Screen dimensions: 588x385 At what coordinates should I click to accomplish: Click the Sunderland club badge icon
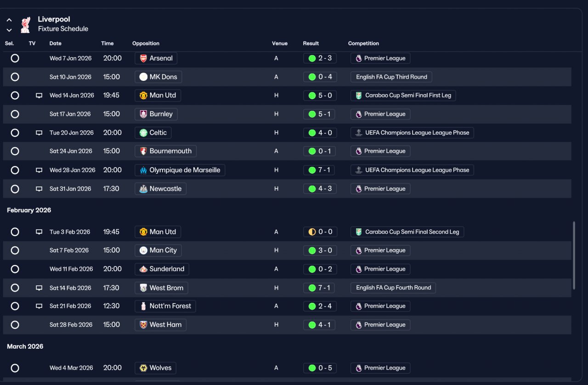click(x=143, y=269)
